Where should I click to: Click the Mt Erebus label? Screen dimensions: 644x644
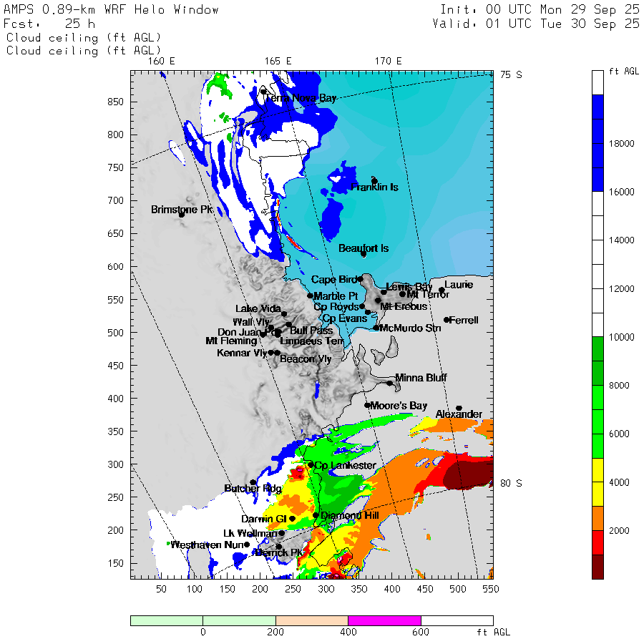pos(404,306)
